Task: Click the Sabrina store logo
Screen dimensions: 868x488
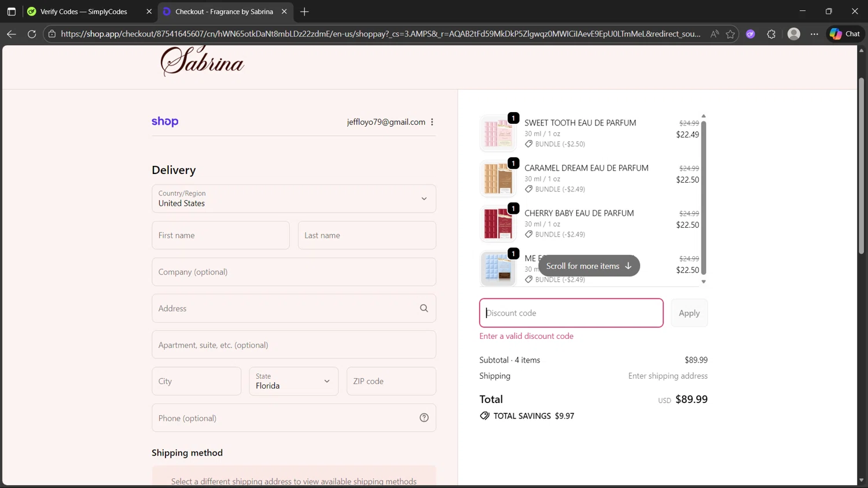Action: pos(202,61)
